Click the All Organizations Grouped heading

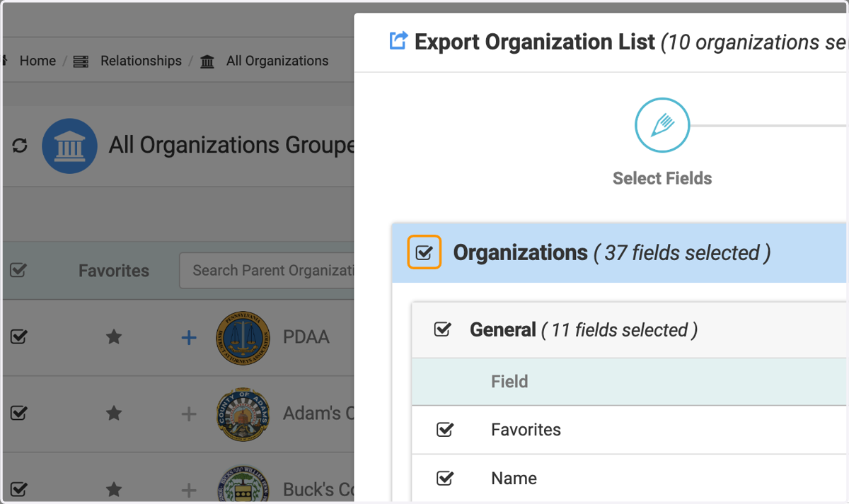(x=231, y=146)
